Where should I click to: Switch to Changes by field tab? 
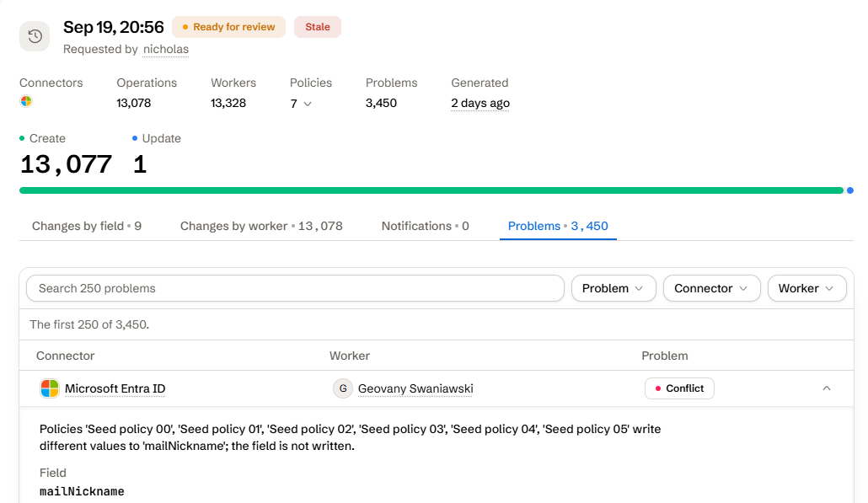[87, 226]
